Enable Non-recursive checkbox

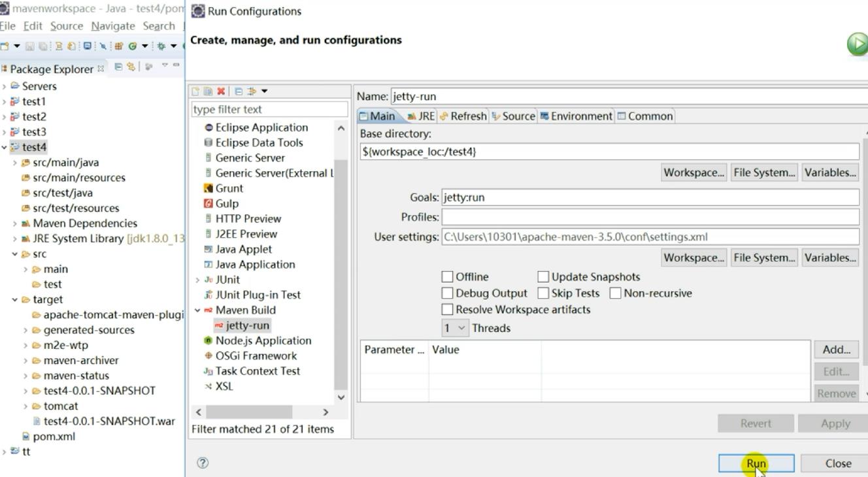[615, 293]
